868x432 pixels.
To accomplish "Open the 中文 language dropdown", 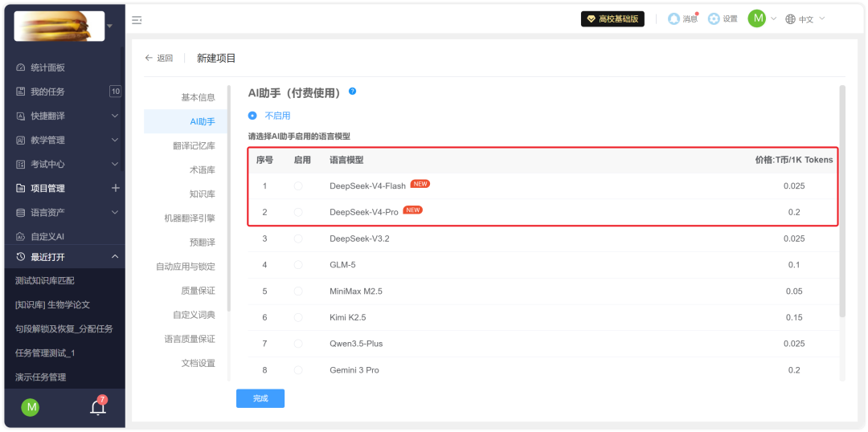I will click(812, 18).
